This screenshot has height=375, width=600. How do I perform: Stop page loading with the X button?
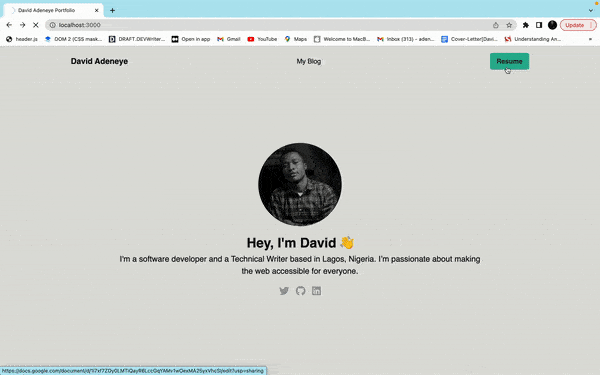[x=36, y=25]
